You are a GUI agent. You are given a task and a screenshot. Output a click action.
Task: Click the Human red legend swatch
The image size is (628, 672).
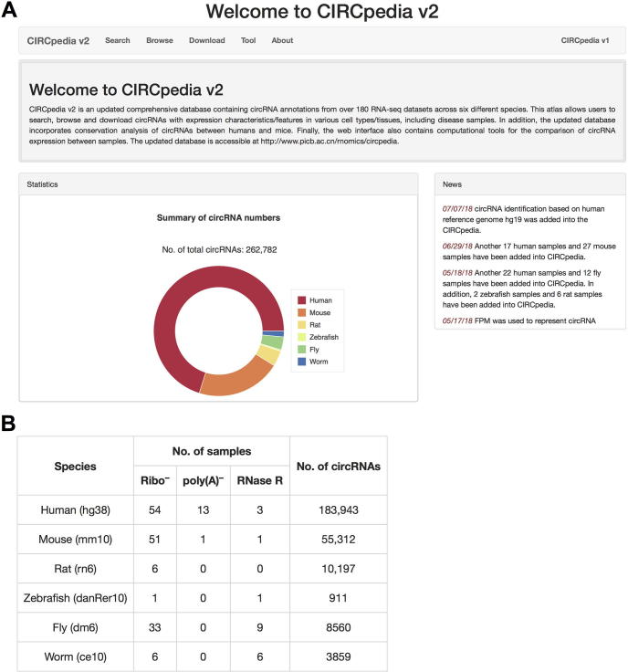pos(301,300)
